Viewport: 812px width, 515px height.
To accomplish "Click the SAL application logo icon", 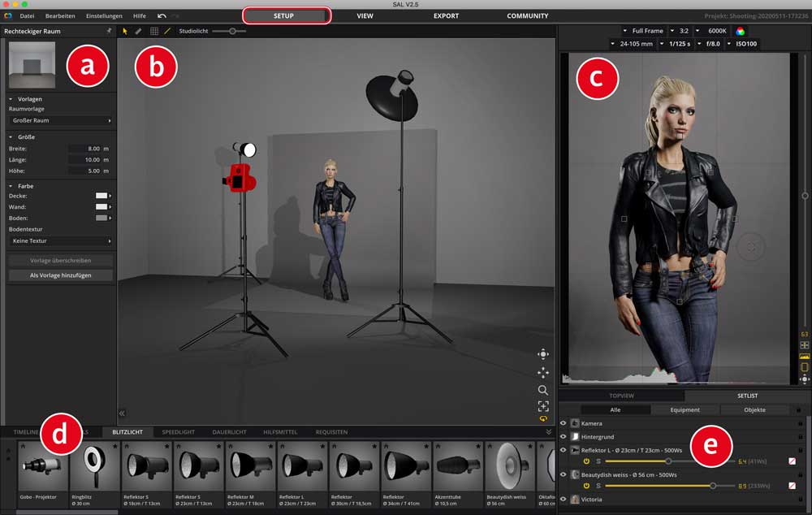I will click(x=8, y=16).
